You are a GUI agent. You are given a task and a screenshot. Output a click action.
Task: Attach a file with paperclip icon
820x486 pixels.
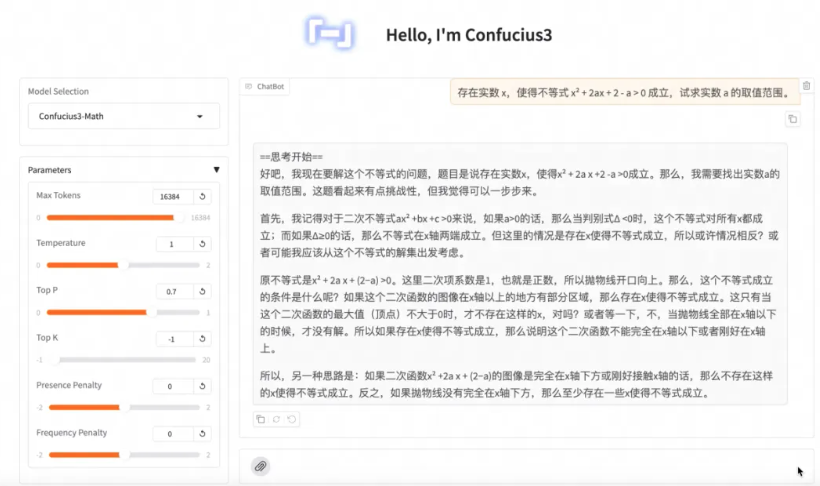[x=260, y=466]
